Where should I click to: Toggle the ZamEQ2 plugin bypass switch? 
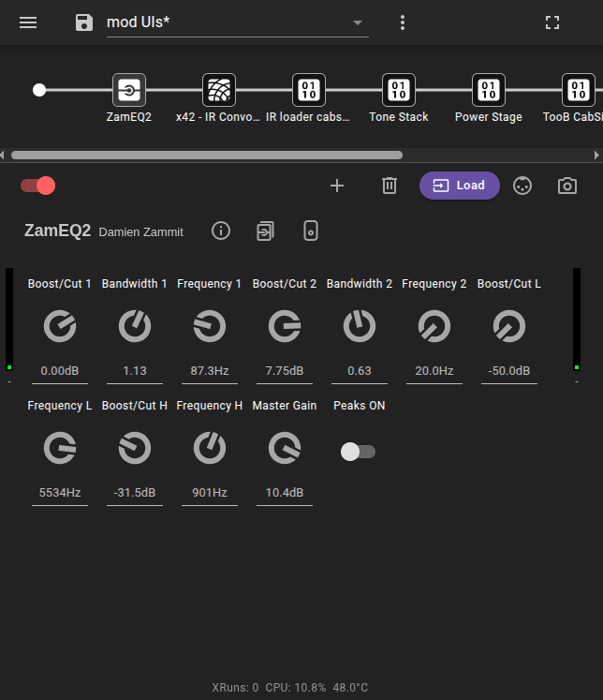[x=37, y=186]
